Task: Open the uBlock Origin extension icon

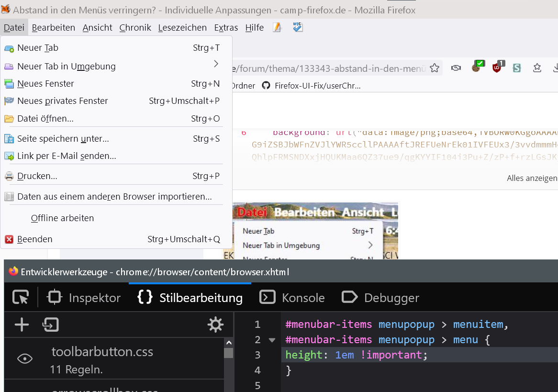Action: click(x=497, y=67)
